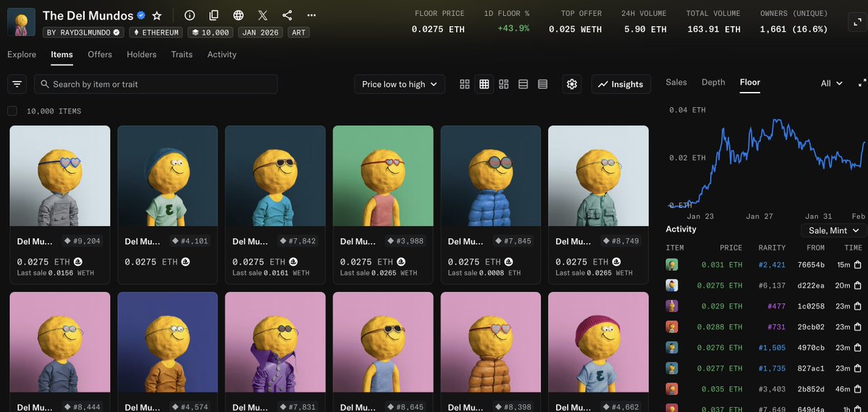868x412 pixels.
Task: Add the 0.035 ETH activity item to cart
Action: pyautogui.click(x=857, y=390)
